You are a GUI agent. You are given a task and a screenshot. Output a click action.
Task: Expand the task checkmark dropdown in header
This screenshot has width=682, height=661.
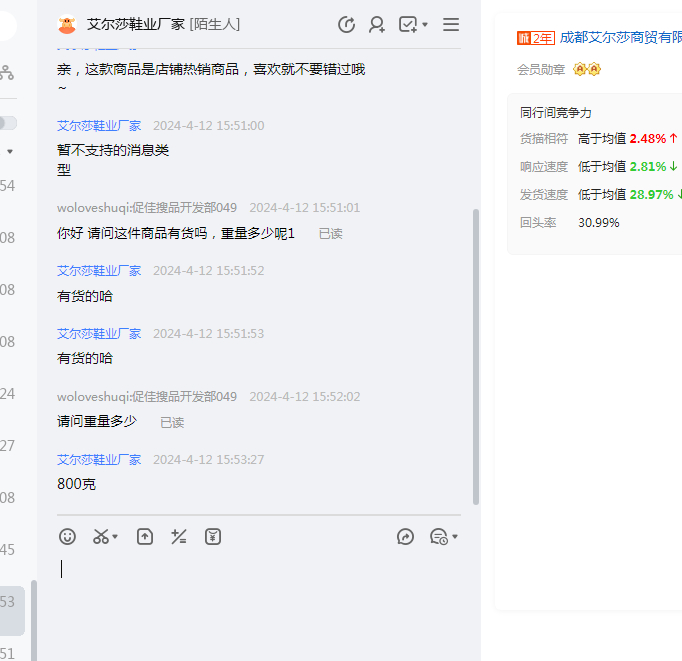(425, 25)
